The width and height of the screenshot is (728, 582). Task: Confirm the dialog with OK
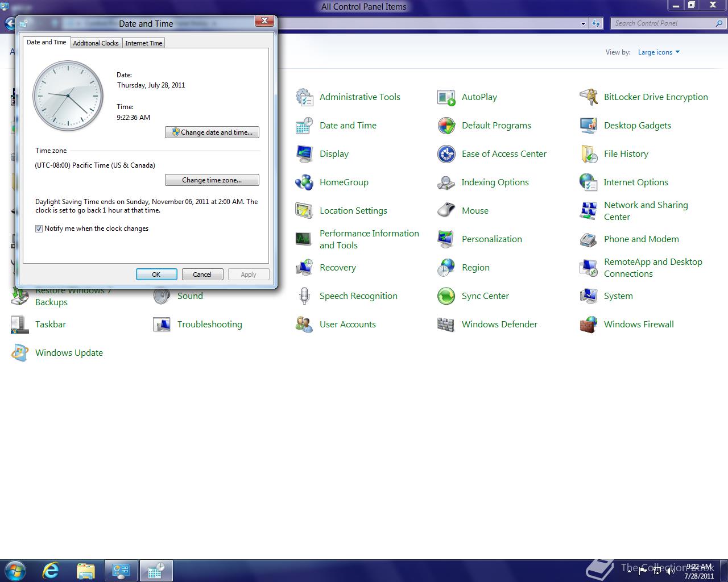click(x=156, y=275)
